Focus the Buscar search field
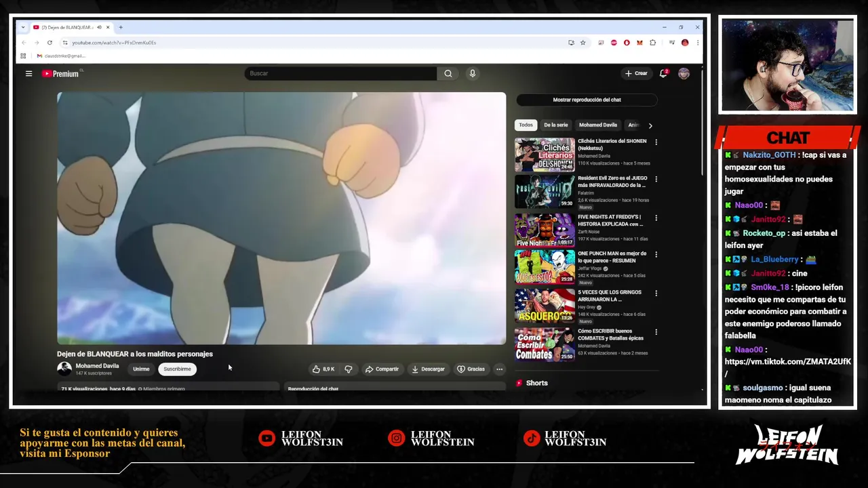The image size is (868, 488). tap(341, 73)
